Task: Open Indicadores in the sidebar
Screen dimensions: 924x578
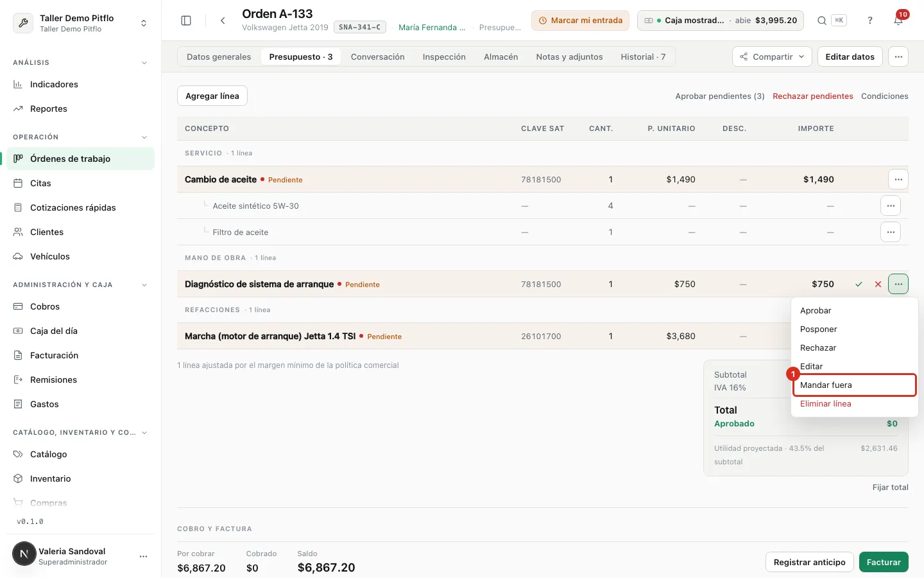Action: coord(80,84)
